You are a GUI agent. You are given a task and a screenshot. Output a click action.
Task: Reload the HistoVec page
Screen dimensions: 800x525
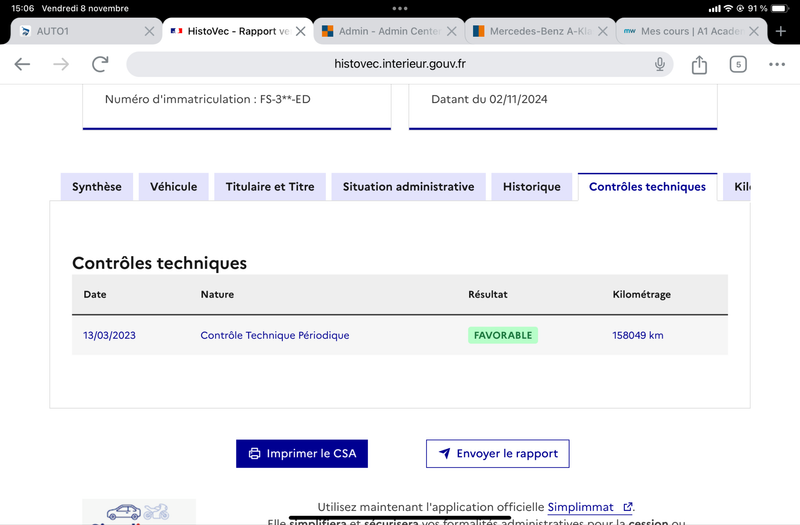point(100,64)
